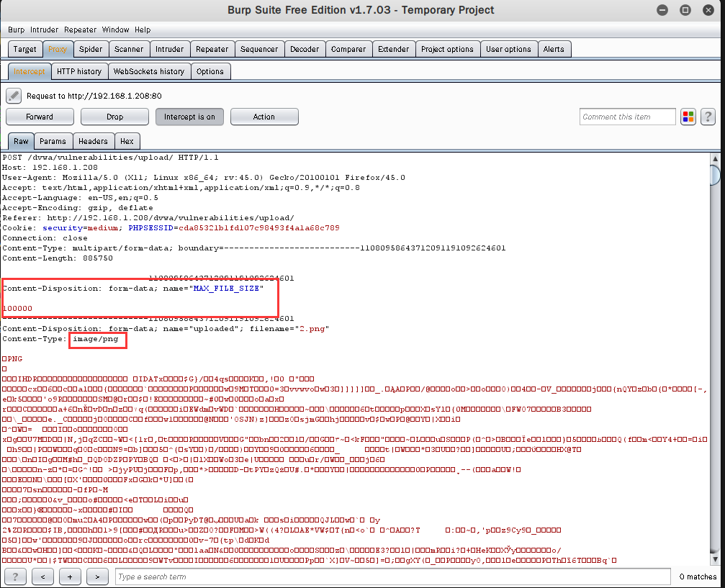Viewport: 725px width, 588px height.
Task: Click the PHPSESSID cookie name
Action: (x=150, y=228)
